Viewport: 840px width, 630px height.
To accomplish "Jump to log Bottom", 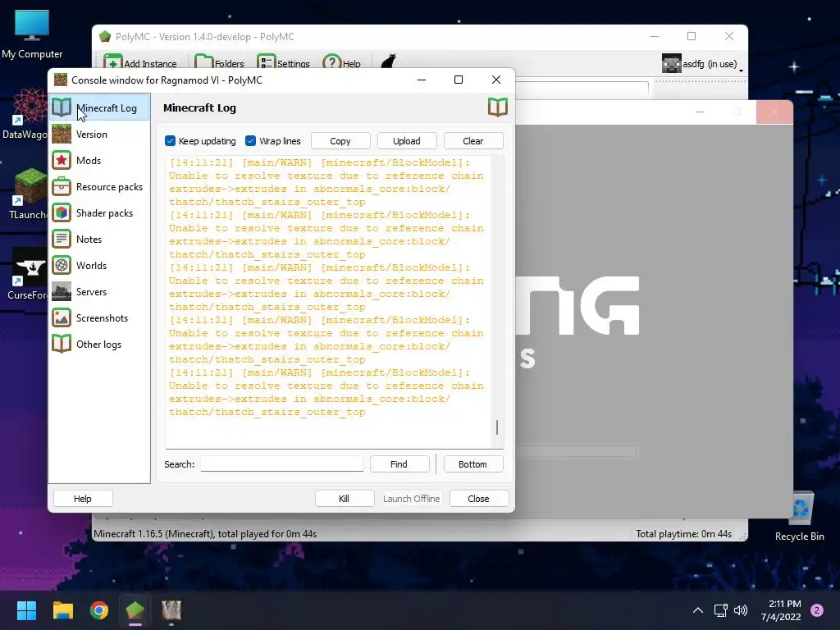I will pos(473,464).
